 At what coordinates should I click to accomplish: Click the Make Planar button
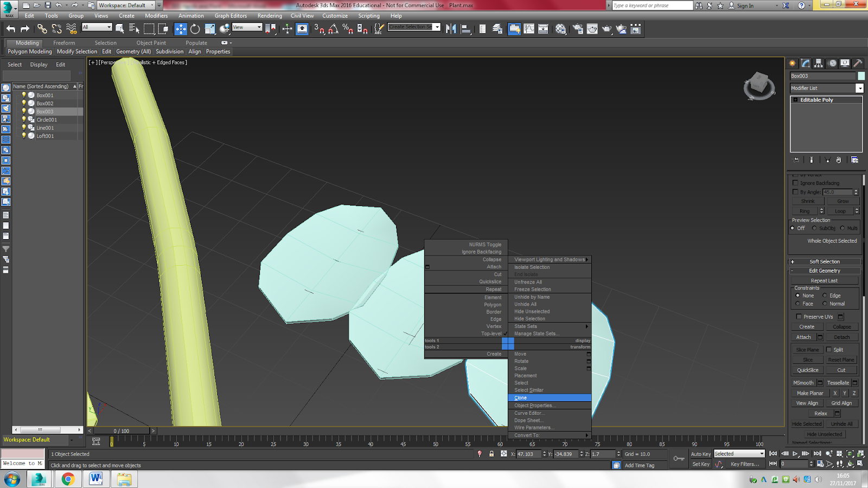[810, 393]
